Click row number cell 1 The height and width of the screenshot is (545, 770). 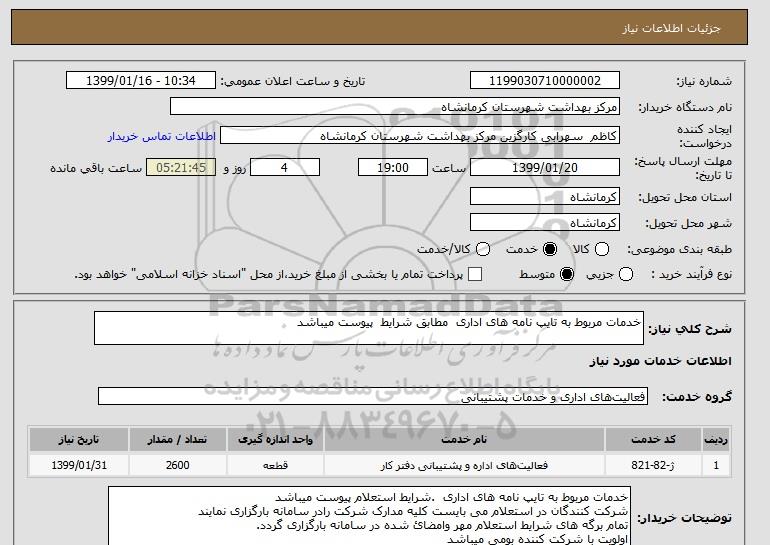pyautogui.click(x=716, y=465)
